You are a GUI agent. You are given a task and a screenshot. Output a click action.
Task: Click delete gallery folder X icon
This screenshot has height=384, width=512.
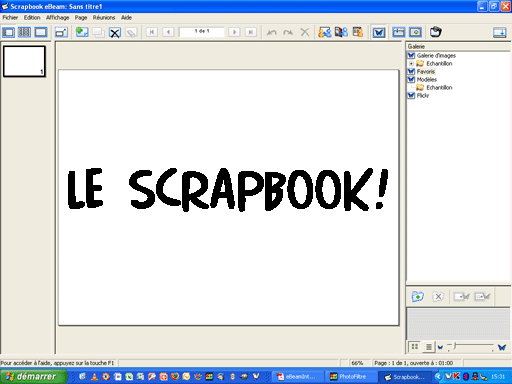tap(438, 296)
